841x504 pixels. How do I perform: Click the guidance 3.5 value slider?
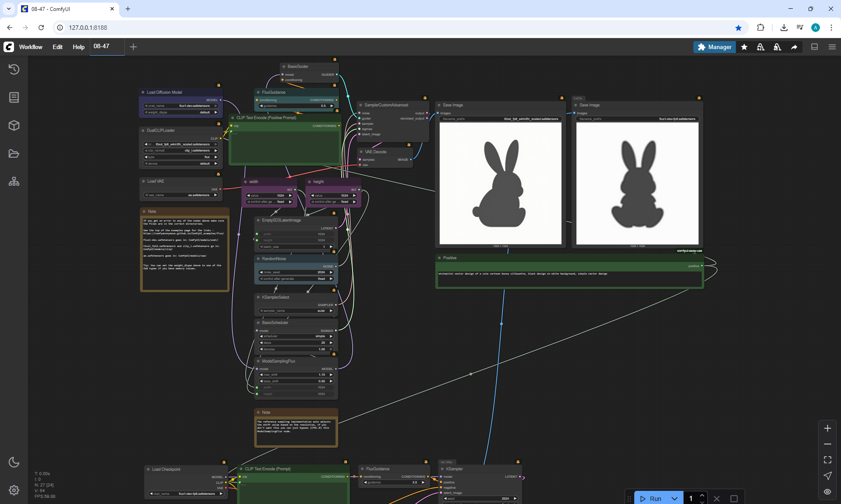pyautogui.click(x=296, y=106)
